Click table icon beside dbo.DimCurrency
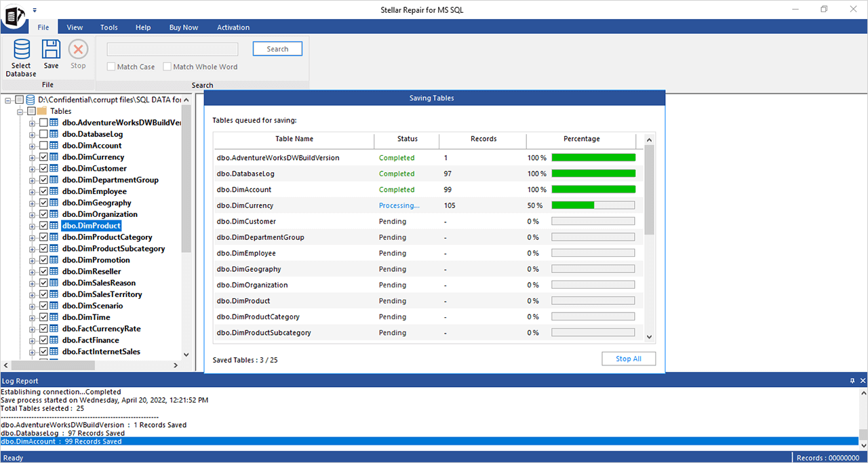 (x=54, y=157)
